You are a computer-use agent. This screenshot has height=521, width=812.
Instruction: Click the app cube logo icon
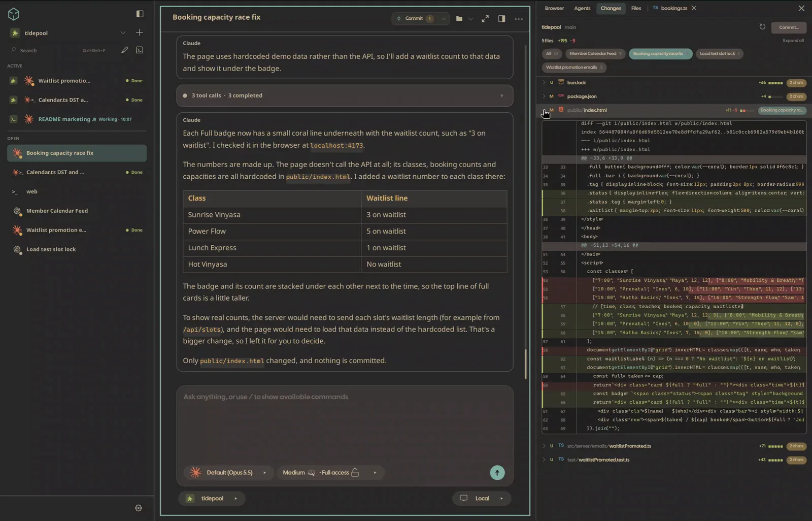click(x=14, y=14)
